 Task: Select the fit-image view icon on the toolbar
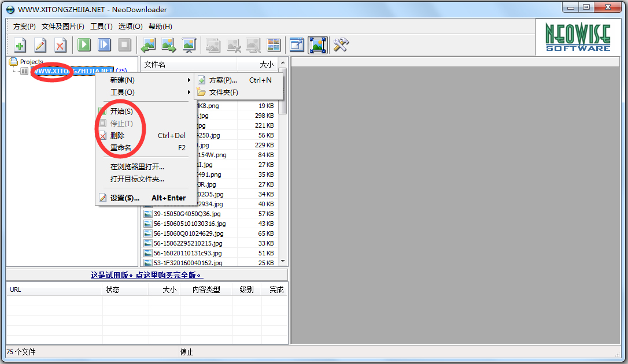click(x=317, y=45)
